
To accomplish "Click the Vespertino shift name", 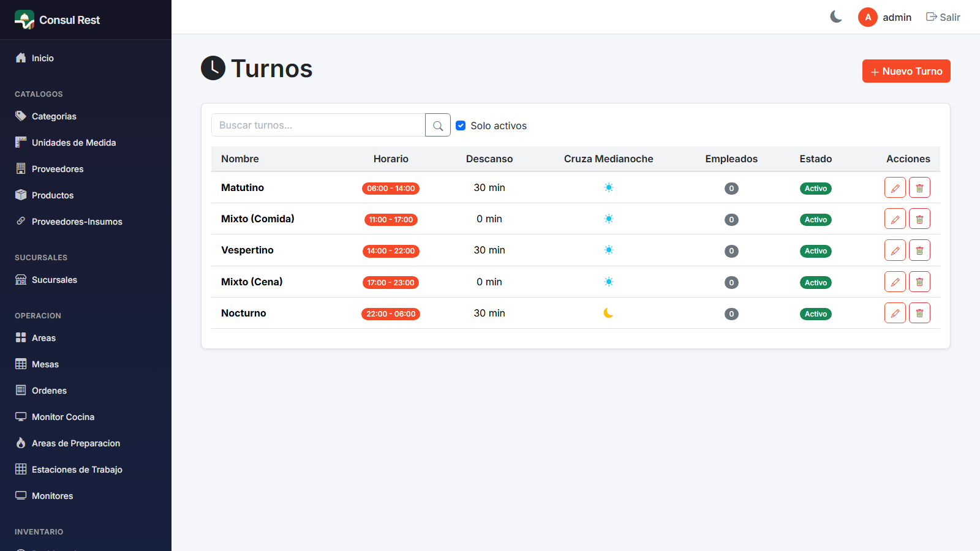I will (247, 250).
